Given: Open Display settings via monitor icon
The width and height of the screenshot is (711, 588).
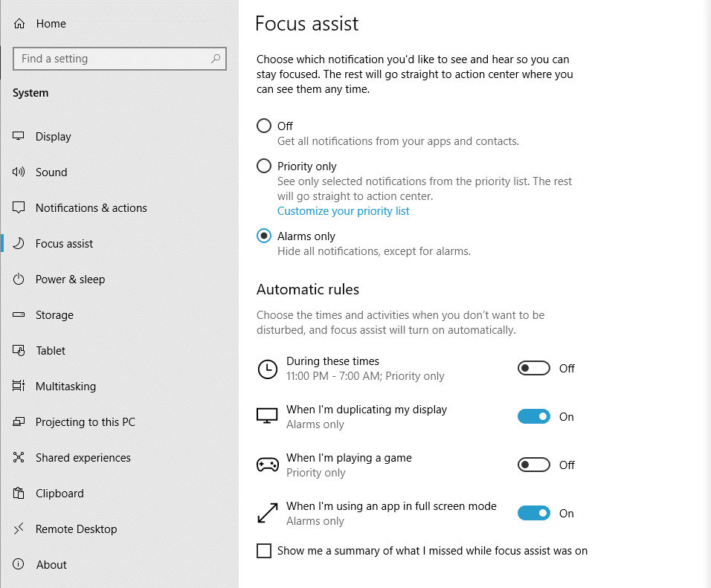Looking at the screenshot, I should [x=19, y=136].
